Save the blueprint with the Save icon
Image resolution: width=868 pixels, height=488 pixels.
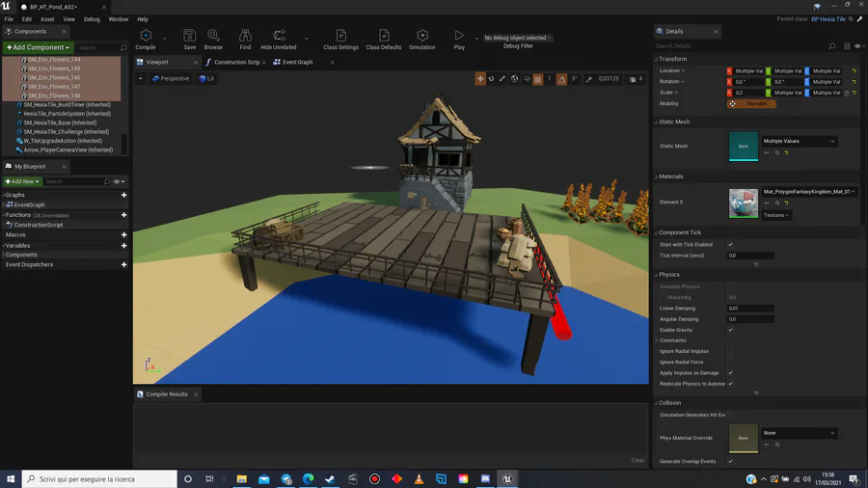pos(189,40)
